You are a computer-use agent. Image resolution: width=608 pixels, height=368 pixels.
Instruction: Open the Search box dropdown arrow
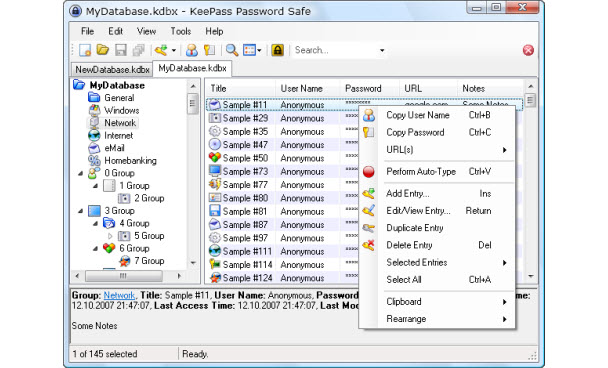point(382,50)
